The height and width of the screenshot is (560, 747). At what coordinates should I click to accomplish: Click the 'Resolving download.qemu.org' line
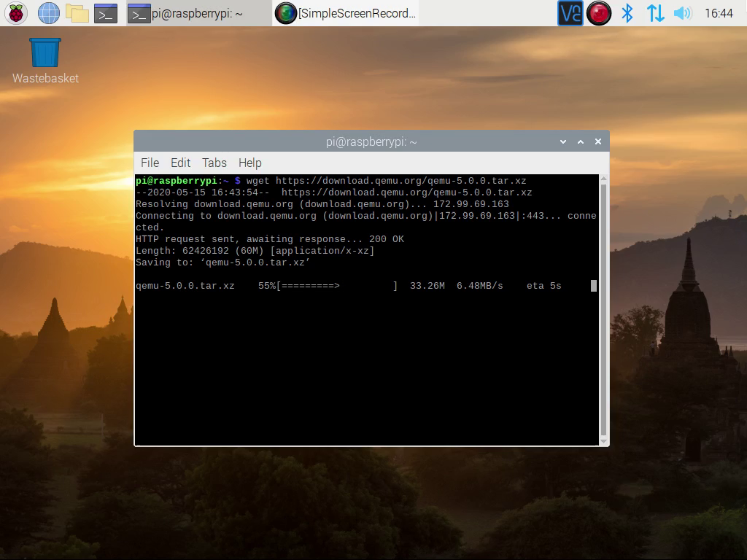322,204
